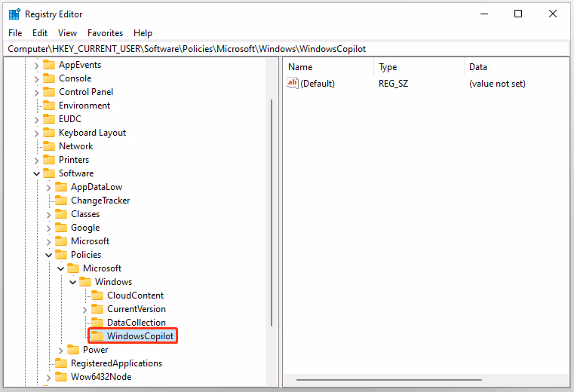Expand the Google key
574x392 pixels.
coord(48,228)
